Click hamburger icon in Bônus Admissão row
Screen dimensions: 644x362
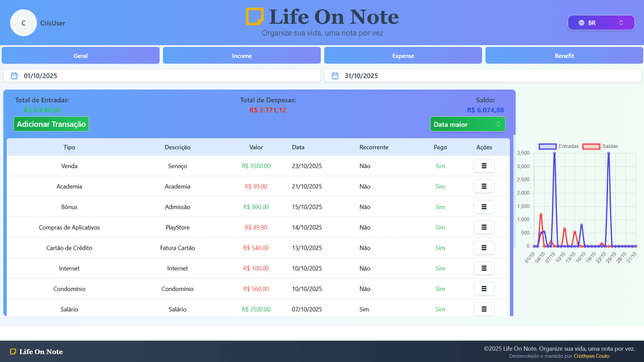pyautogui.click(x=484, y=207)
